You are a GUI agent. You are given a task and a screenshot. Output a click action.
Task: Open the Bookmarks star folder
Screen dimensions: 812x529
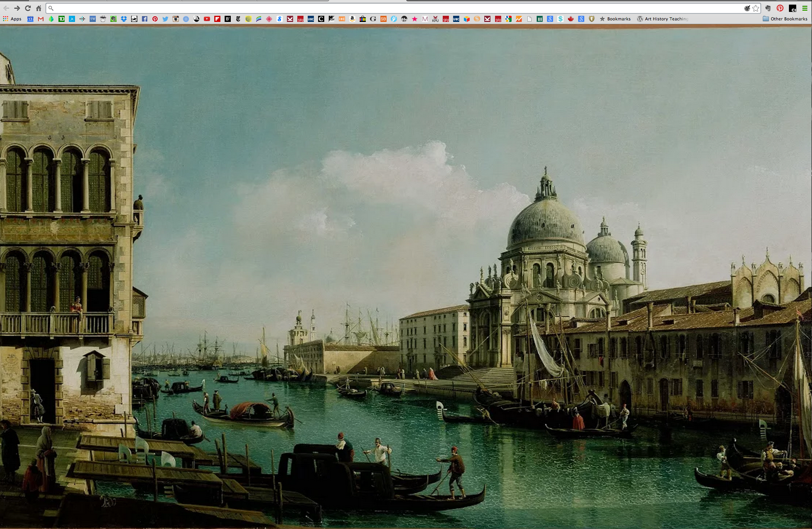(615, 19)
